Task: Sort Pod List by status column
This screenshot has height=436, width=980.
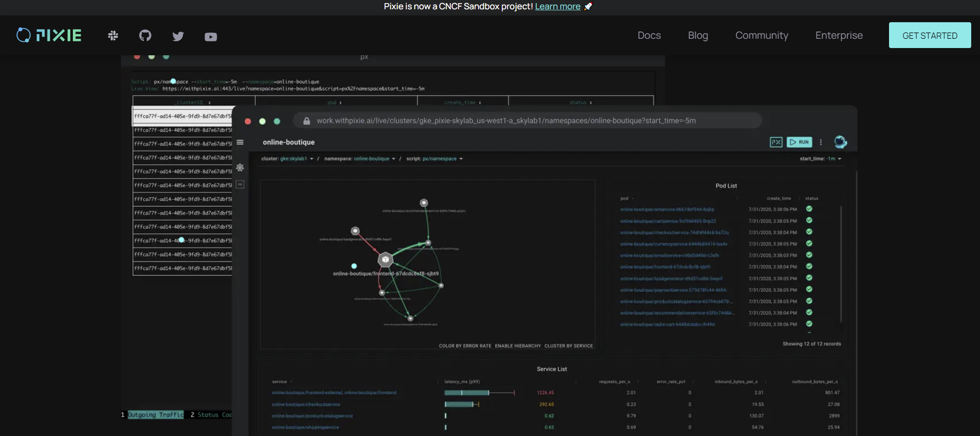Action: click(811, 198)
